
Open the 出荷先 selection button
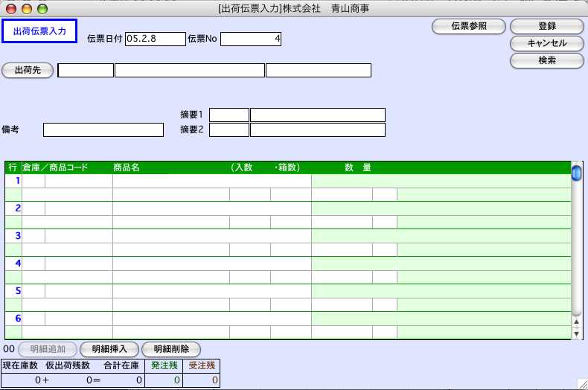pos(28,71)
